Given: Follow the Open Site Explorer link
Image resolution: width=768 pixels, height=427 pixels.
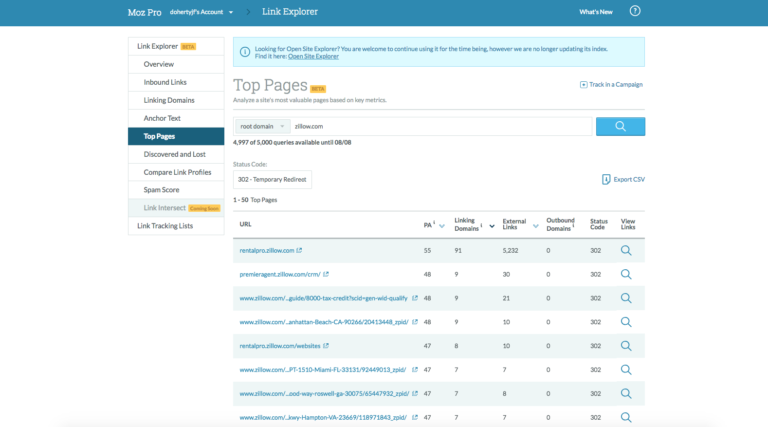Looking at the screenshot, I should [x=313, y=56].
